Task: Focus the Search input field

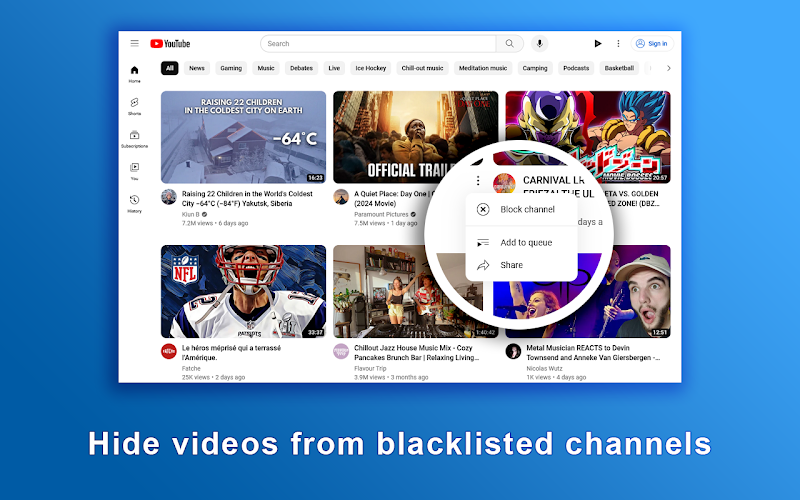Action: 378,44
